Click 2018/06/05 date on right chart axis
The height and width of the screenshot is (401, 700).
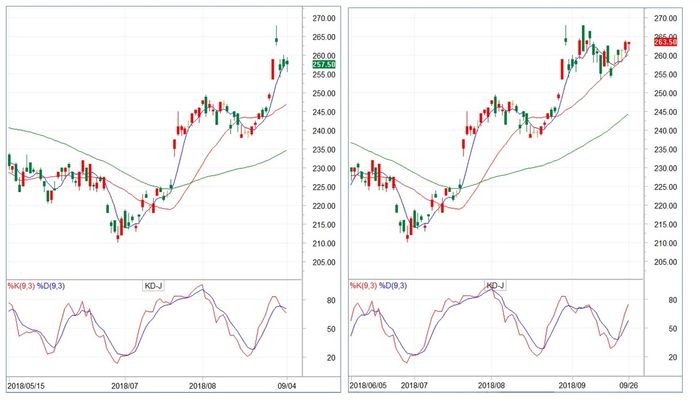click(369, 385)
